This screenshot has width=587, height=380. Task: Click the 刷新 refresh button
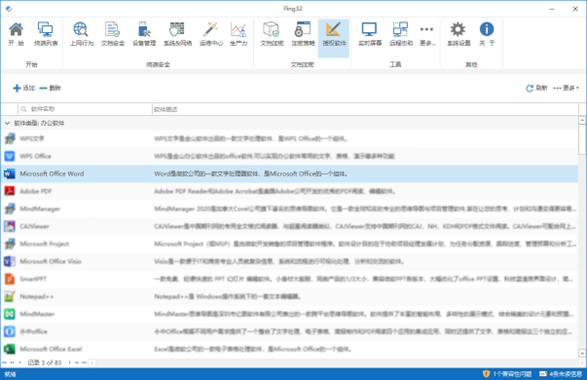point(536,88)
